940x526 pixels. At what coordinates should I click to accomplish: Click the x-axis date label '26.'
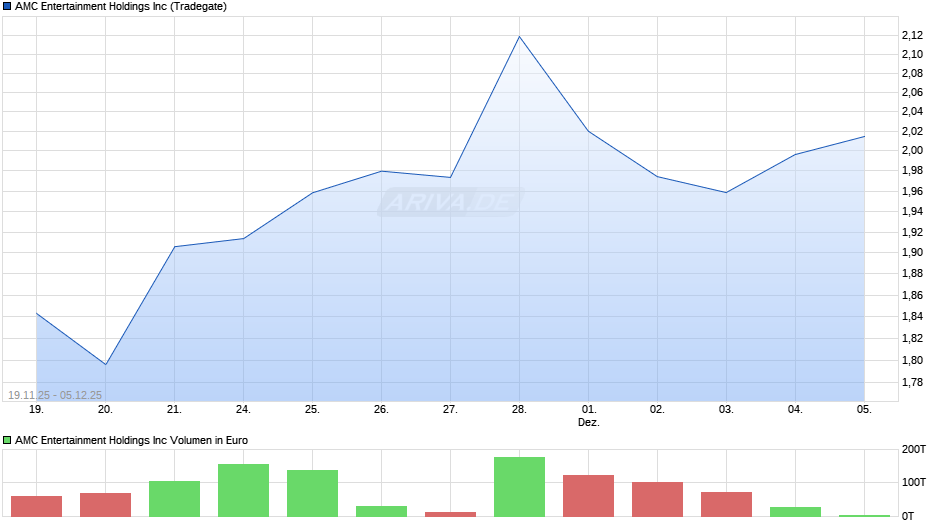[x=381, y=410]
